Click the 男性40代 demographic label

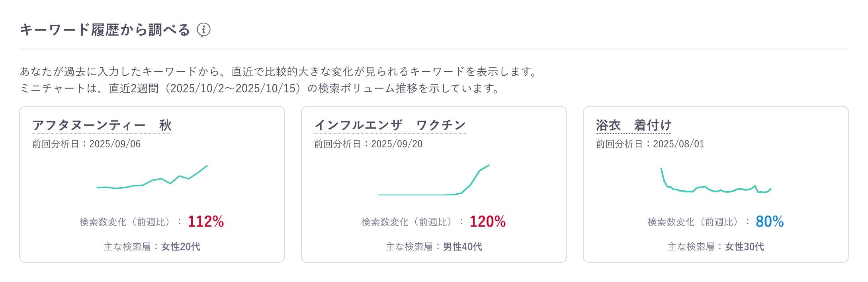pyautogui.click(x=462, y=247)
